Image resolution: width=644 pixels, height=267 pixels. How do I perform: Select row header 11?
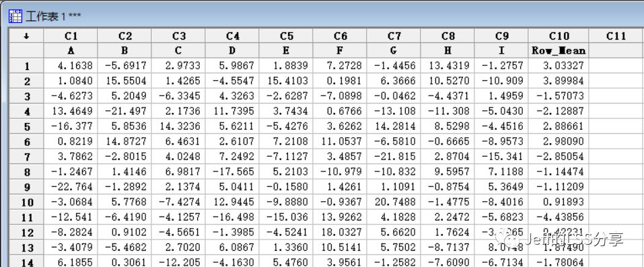(26, 217)
